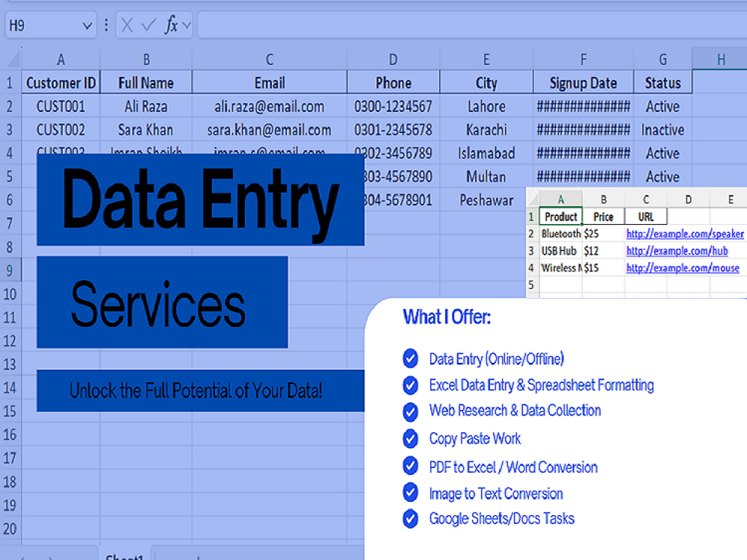This screenshot has width=747, height=560.
Task: Click ali.raza@email.com cell
Action: (270, 106)
